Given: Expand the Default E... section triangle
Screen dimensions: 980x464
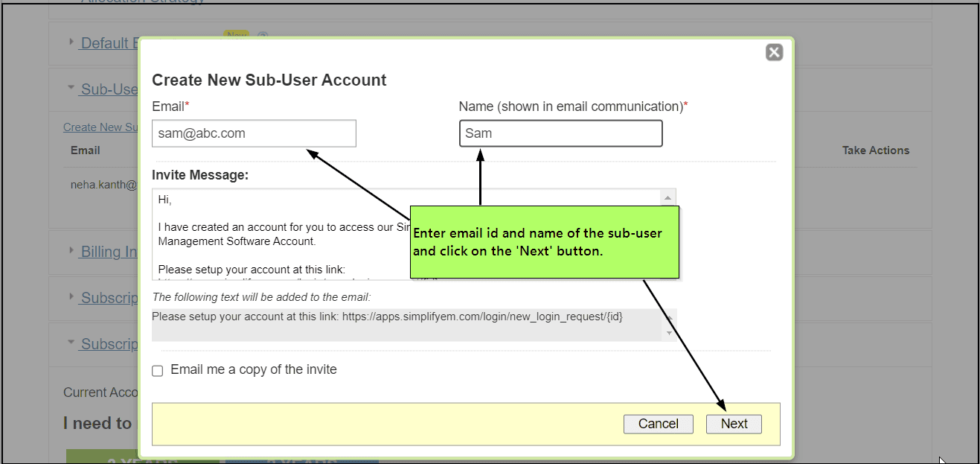Looking at the screenshot, I should pyautogui.click(x=71, y=42).
